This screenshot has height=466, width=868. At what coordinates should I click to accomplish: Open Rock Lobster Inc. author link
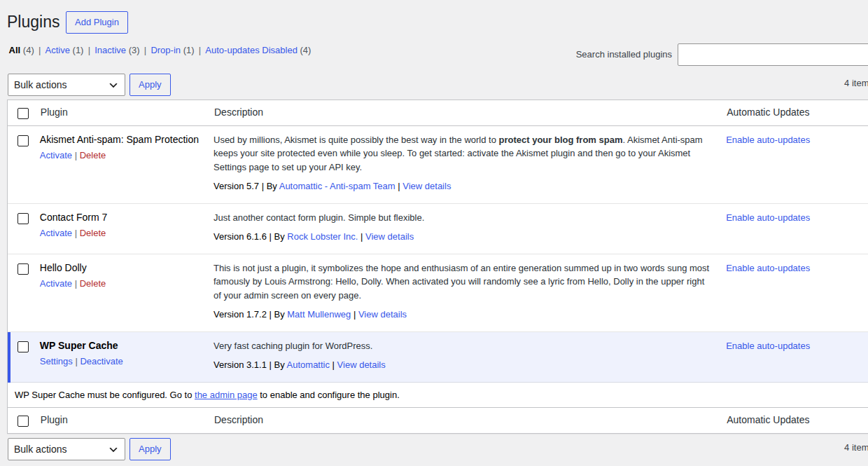(323, 237)
